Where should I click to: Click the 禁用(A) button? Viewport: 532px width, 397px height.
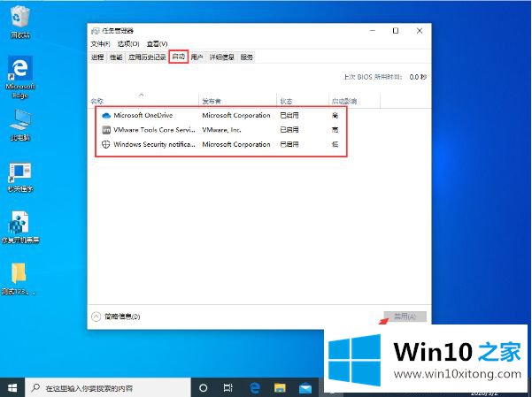(x=405, y=316)
